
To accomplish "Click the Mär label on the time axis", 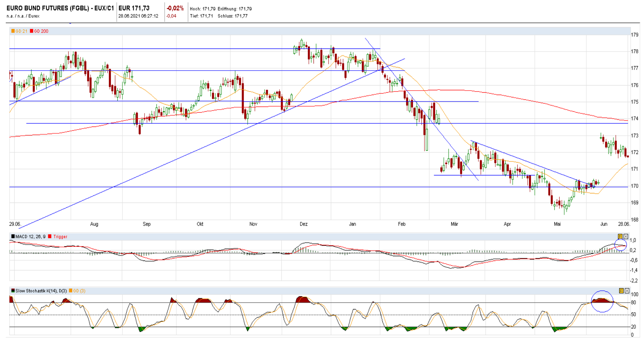I will [454, 224].
